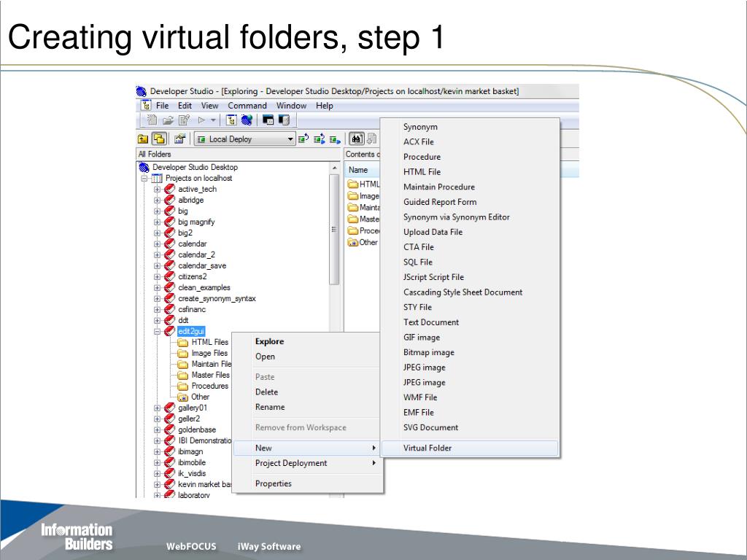Select the Other folder in Contents pane

tap(363, 242)
